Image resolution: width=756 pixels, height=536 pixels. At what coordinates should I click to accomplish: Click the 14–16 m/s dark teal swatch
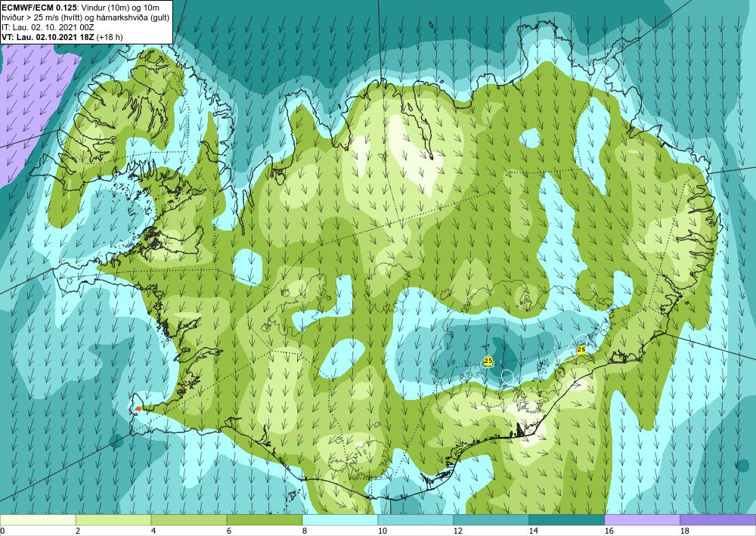[x=566, y=520]
